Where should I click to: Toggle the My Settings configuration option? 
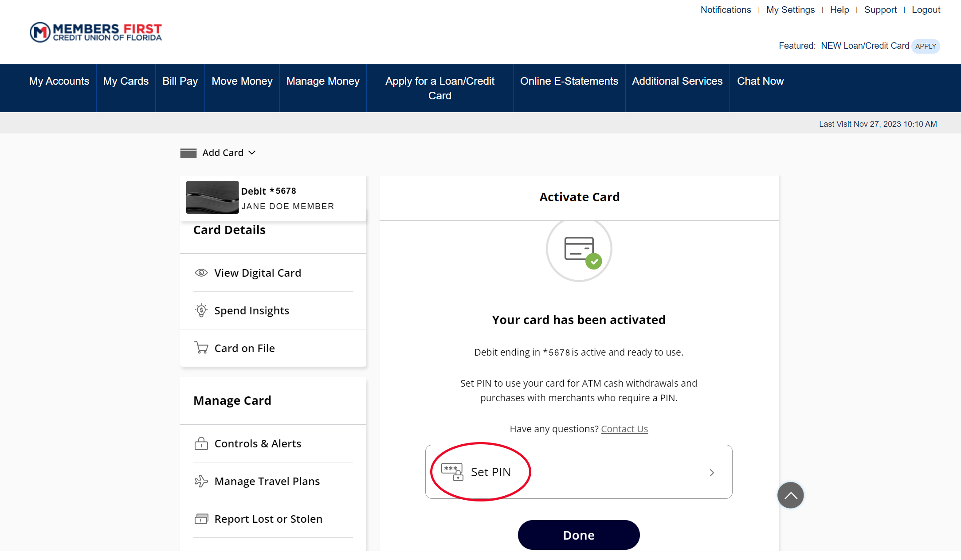point(789,10)
